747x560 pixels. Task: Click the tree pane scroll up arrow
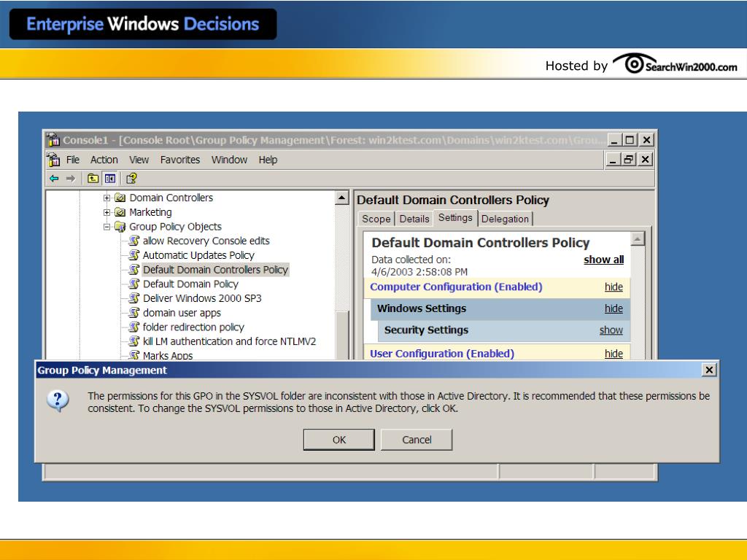(342, 198)
